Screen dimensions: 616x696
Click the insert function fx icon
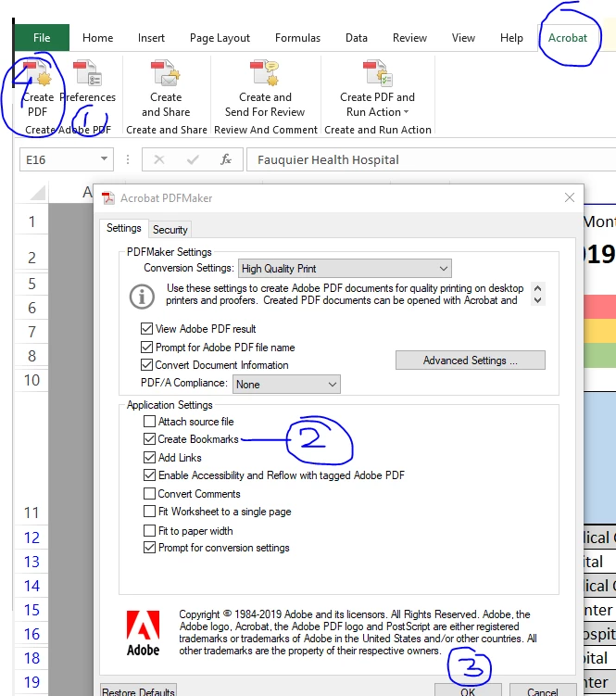(x=225, y=159)
